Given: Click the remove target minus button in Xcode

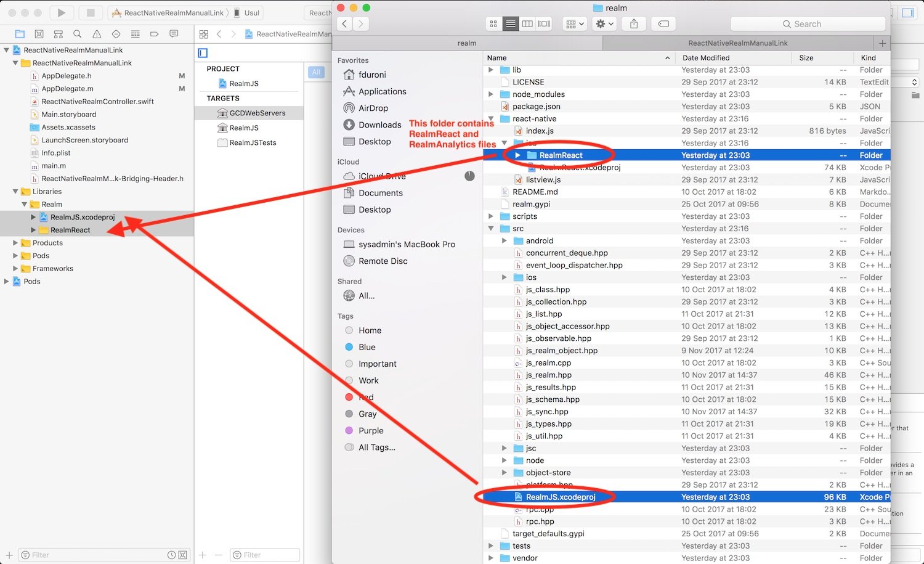Looking at the screenshot, I should click(x=218, y=555).
